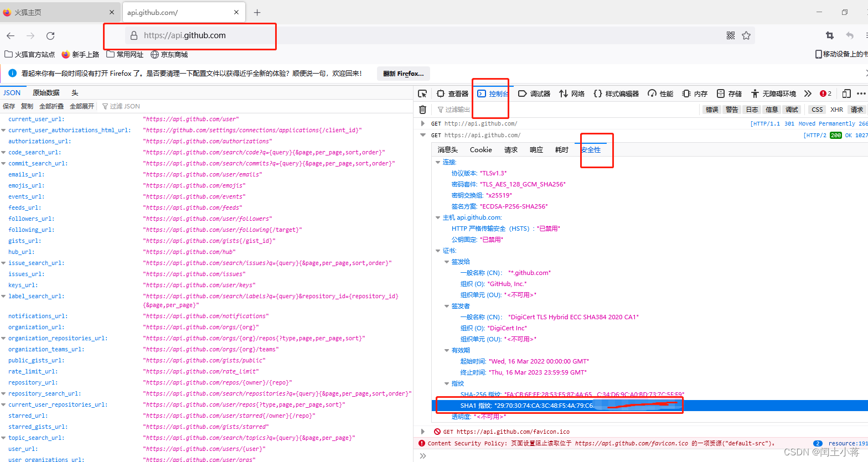The height and width of the screenshot is (462, 868).
Task: Collapse the 有效期 validity section
Action: pyautogui.click(x=447, y=350)
